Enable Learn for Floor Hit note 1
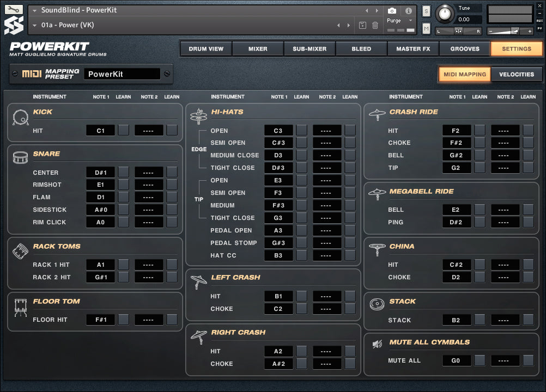Image resolution: width=546 pixels, height=392 pixels. click(x=123, y=319)
